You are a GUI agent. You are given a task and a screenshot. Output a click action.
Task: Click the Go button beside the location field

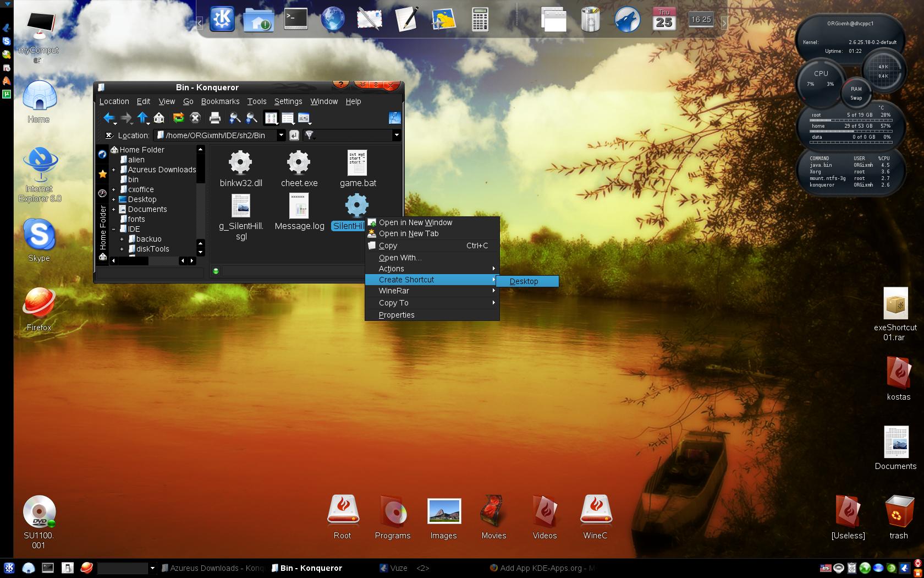click(x=294, y=135)
